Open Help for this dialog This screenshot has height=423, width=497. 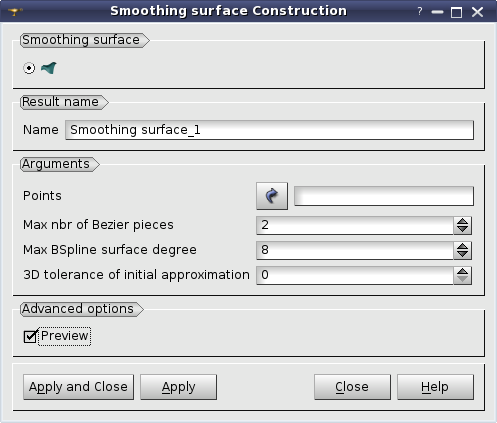click(435, 387)
